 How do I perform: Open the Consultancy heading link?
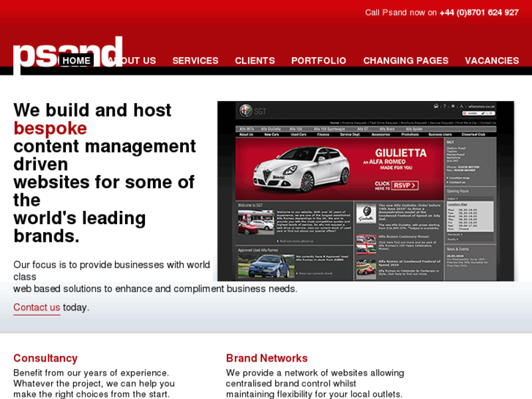tap(45, 358)
